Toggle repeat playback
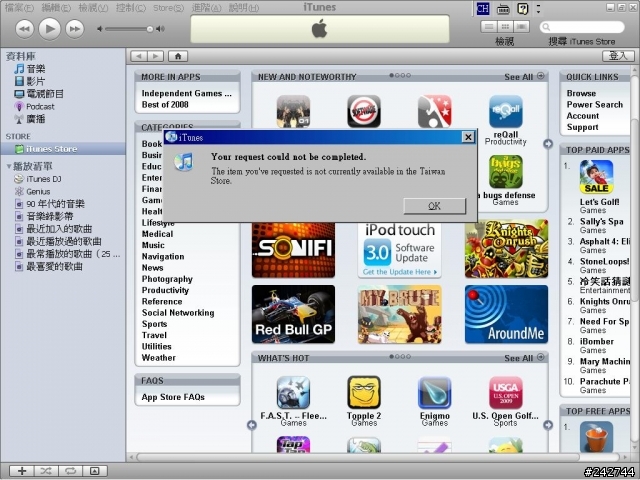The width and height of the screenshot is (640, 480). pyautogui.click(x=70, y=471)
